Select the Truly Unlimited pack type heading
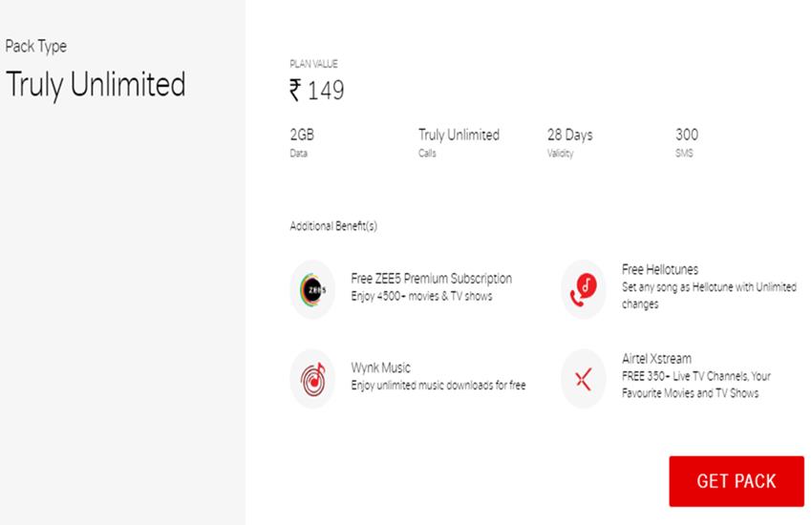The image size is (812, 525). click(x=96, y=85)
